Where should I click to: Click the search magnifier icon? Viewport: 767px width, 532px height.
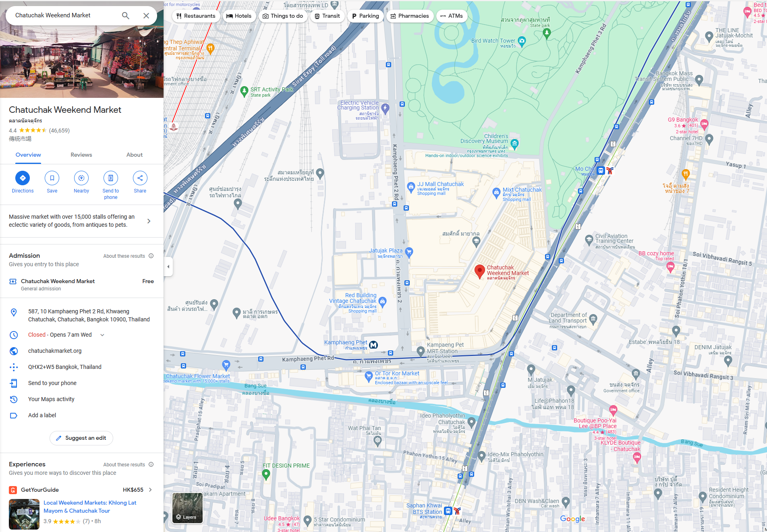click(126, 15)
